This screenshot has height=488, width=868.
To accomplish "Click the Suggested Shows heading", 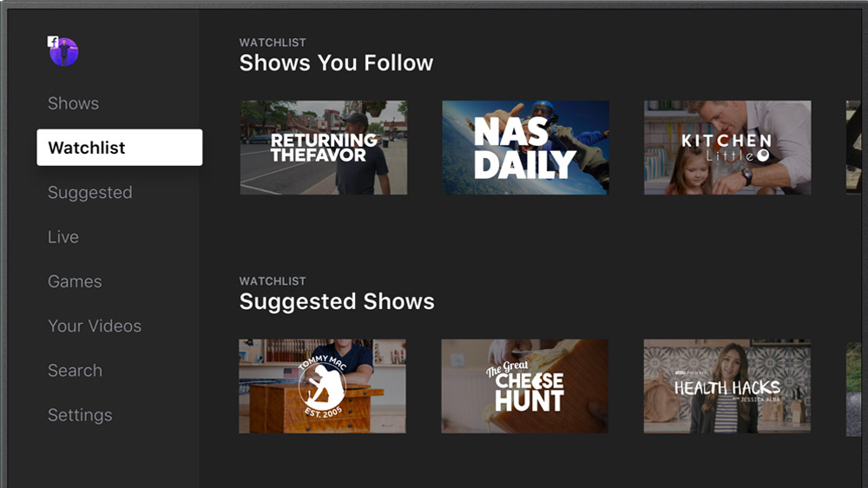I will (337, 302).
